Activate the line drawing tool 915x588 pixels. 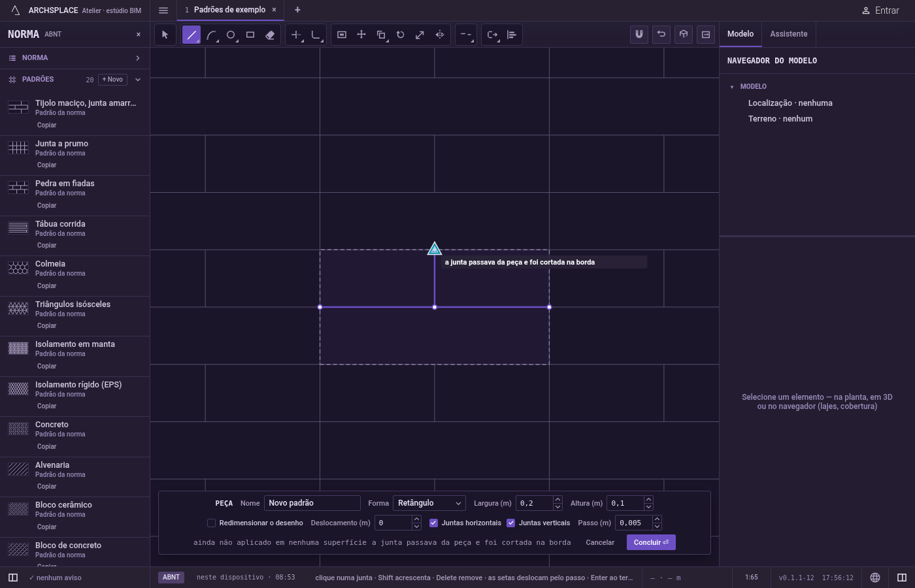pos(191,35)
